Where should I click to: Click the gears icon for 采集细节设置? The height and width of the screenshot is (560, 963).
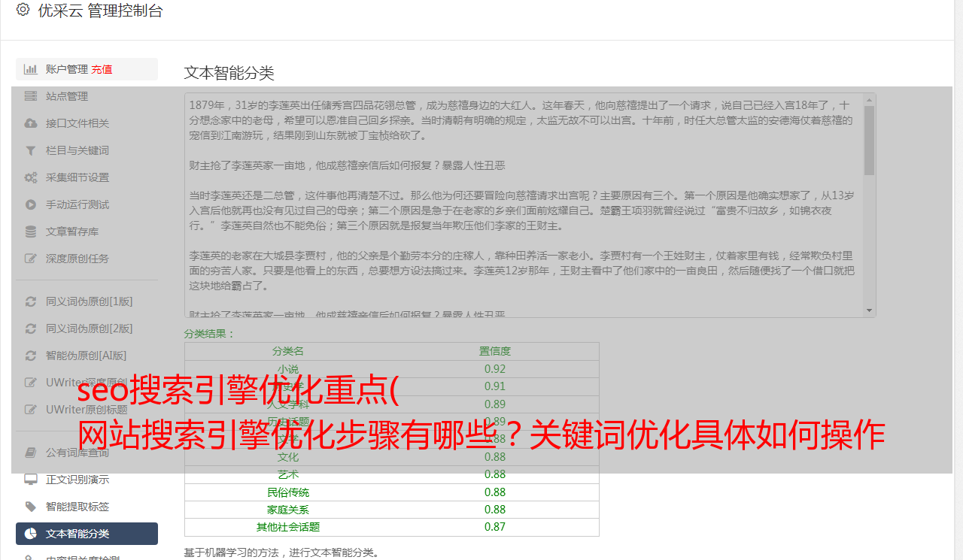click(31, 177)
